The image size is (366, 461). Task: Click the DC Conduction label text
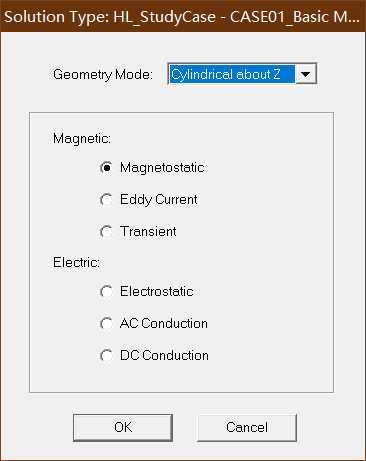pos(164,355)
